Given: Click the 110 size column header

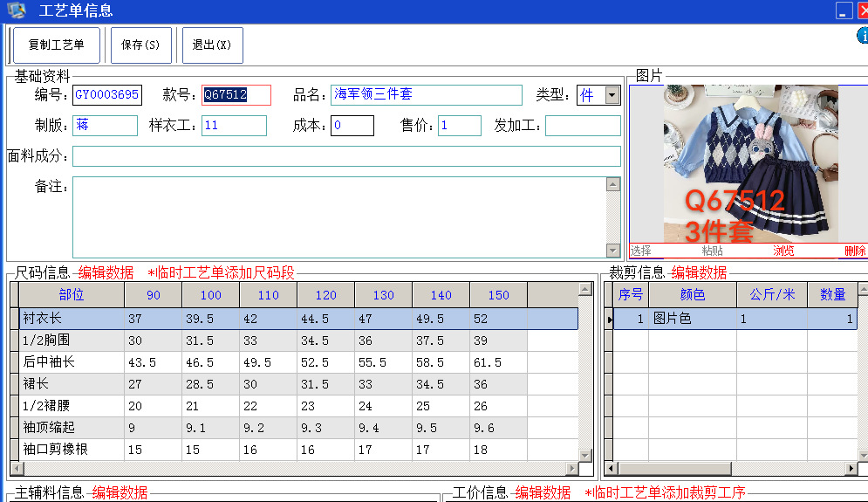Looking at the screenshot, I should click(269, 295).
